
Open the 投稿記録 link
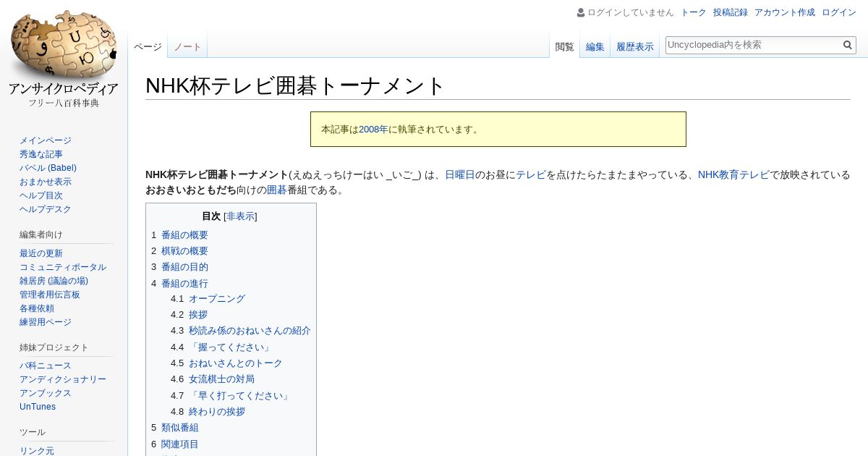tap(731, 12)
